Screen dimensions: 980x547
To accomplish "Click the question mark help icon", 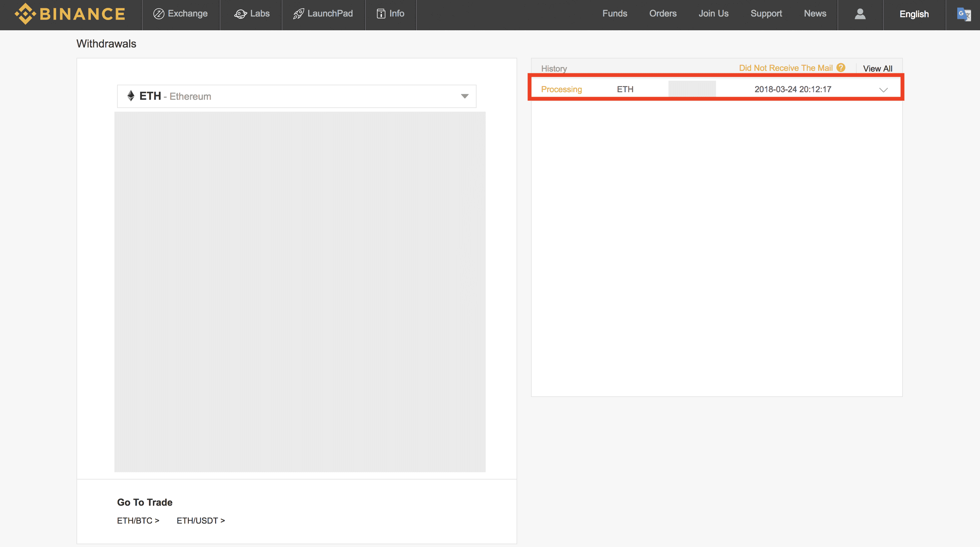I will point(841,68).
